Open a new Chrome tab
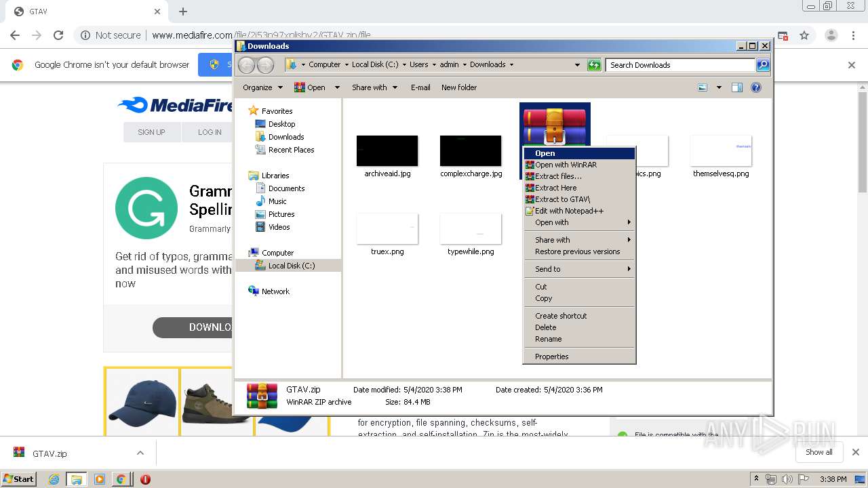Viewport: 868px width, 488px height. [183, 12]
